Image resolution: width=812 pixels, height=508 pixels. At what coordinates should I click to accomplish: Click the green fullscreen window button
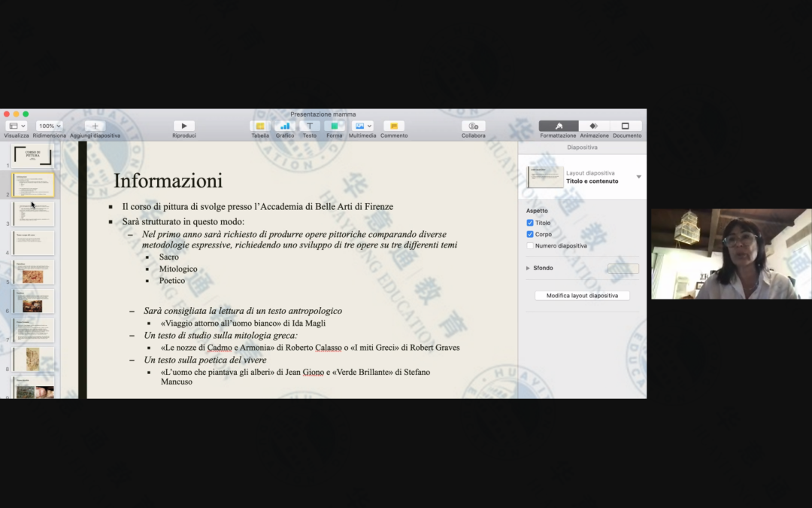(x=26, y=114)
